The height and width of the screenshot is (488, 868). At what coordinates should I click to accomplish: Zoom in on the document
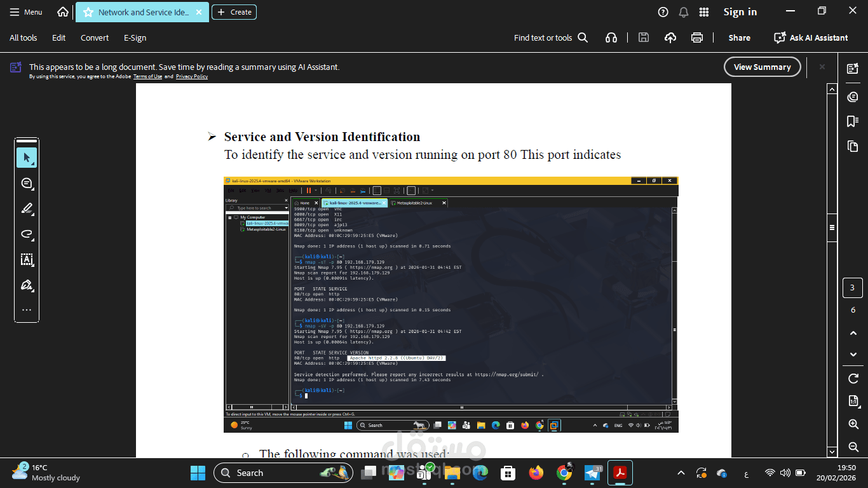853,424
